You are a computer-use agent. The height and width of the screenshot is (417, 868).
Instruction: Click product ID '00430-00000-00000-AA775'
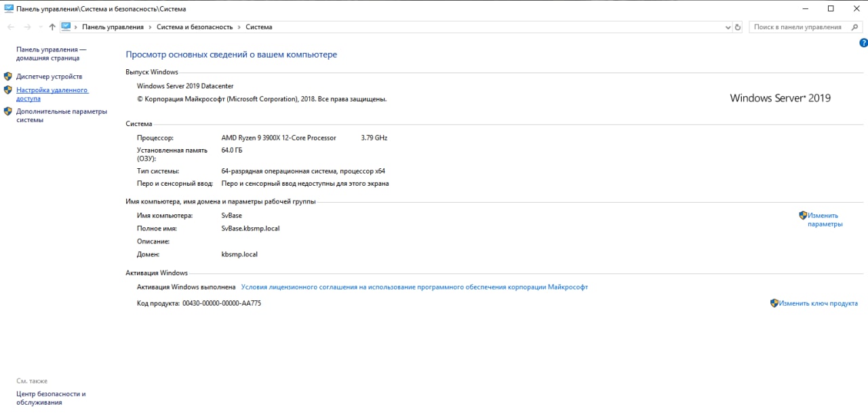pyautogui.click(x=222, y=303)
